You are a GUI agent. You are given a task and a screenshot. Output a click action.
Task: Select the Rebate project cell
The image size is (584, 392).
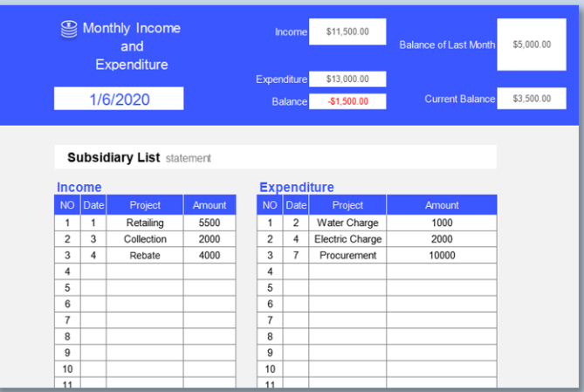[x=145, y=256]
